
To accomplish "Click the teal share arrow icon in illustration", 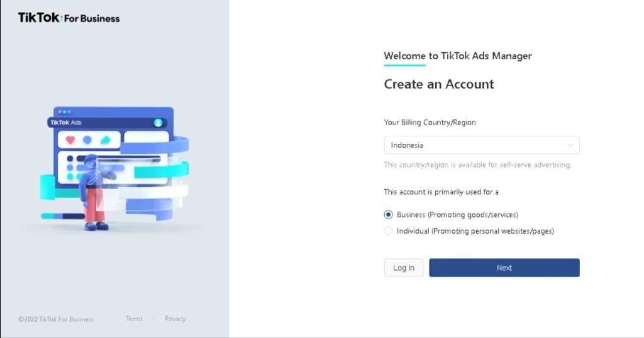I will [106, 139].
